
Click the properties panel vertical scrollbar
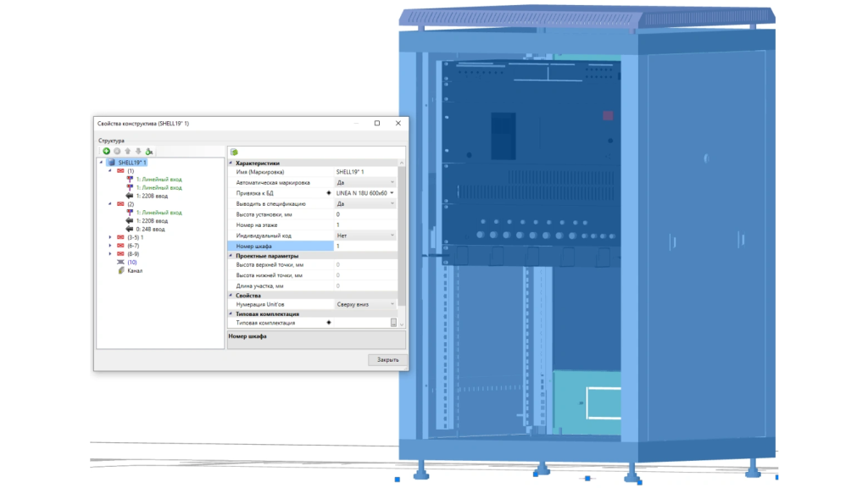point(403,237)
